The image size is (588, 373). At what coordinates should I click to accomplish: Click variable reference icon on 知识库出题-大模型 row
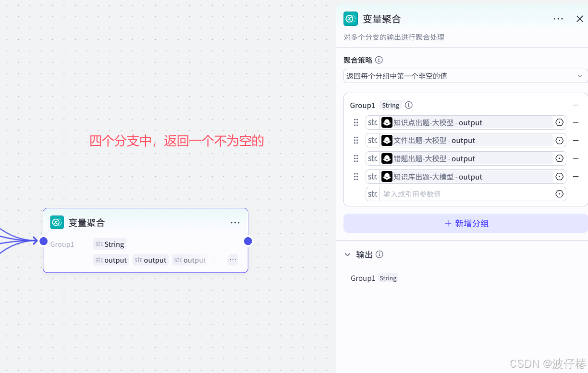pos(559,177)
